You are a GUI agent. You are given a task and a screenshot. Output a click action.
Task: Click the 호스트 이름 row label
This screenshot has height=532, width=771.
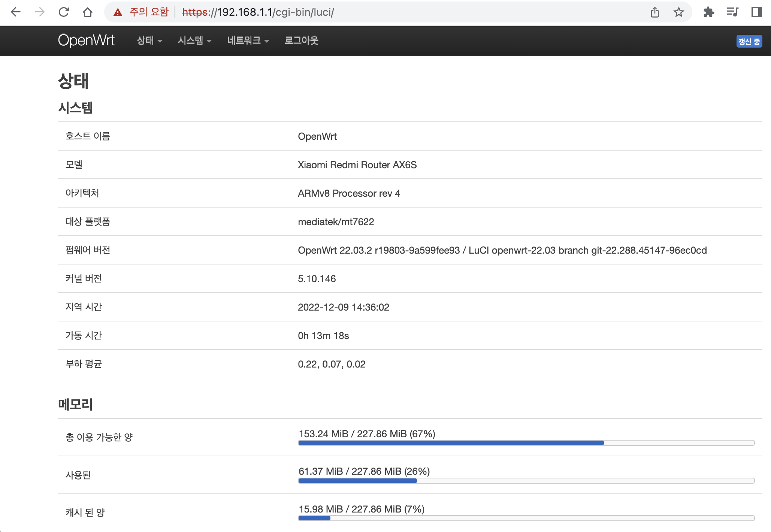click(88, 136)
